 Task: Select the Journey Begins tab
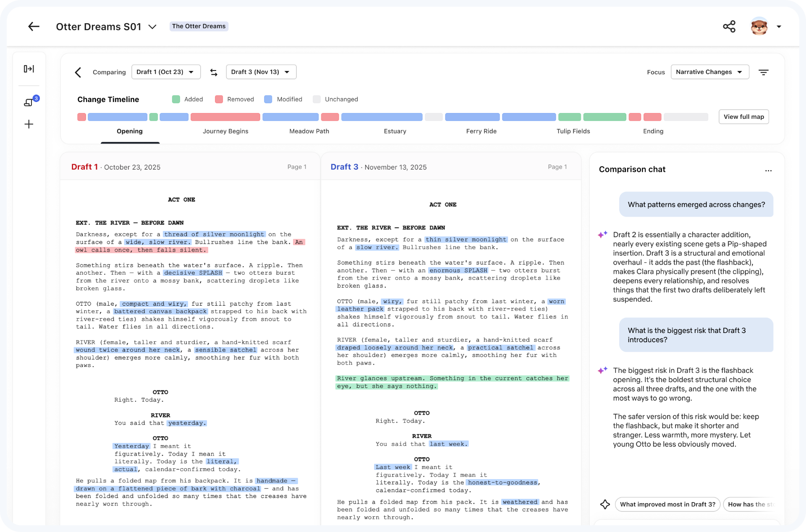coord(225,131)
